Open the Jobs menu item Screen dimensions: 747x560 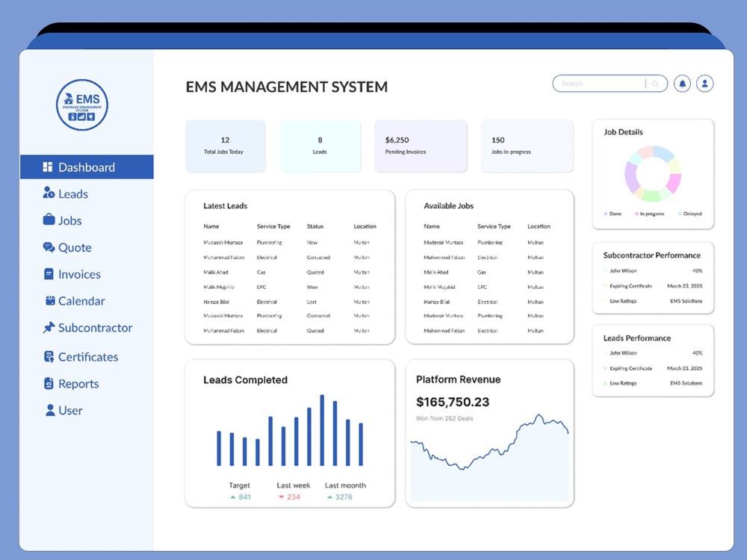[69, 220]
